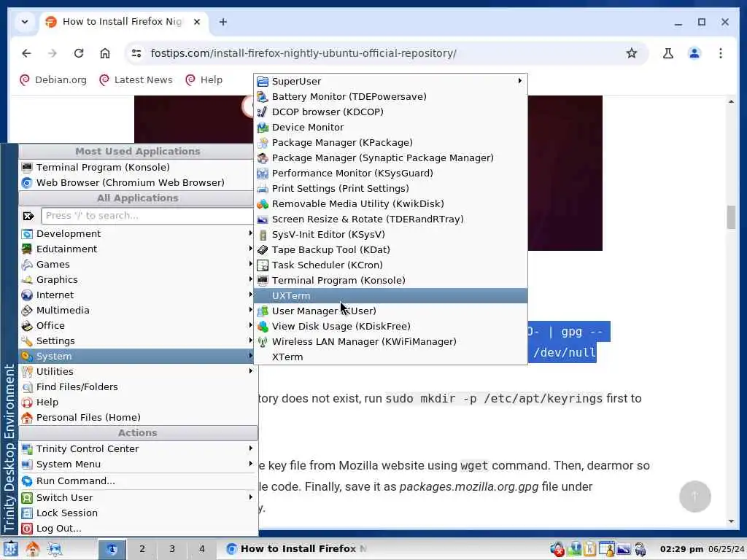The image size is (747, 560).
Task: Click Log Out... entry
Action: pos(138,528)
